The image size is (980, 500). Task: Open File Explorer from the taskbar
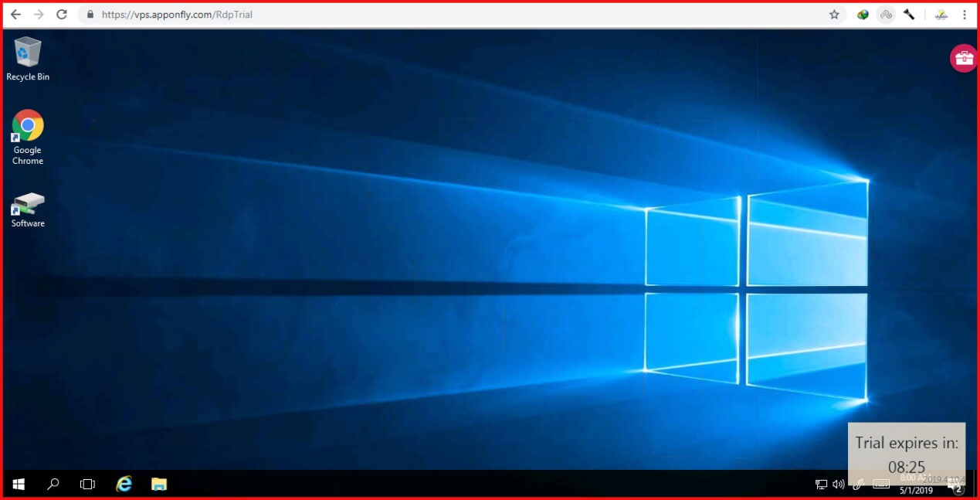[x=159, y=485]
